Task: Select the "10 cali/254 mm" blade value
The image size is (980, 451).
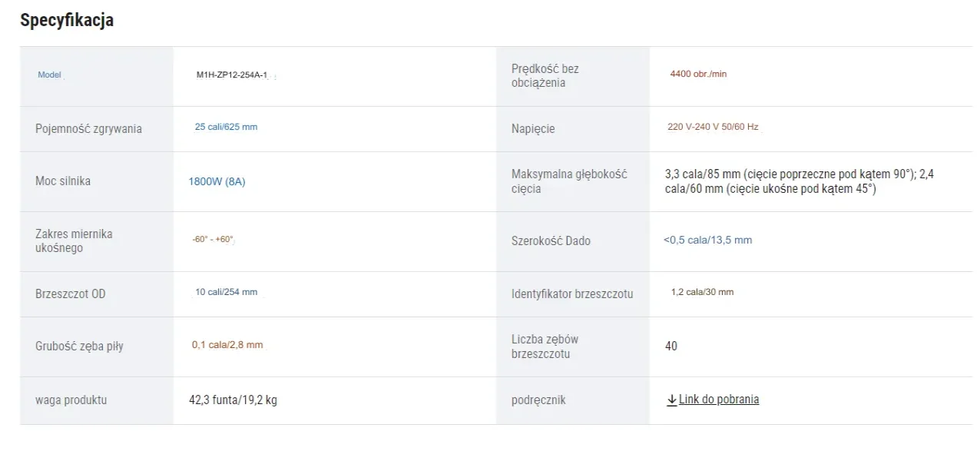Action: [227, 293]
